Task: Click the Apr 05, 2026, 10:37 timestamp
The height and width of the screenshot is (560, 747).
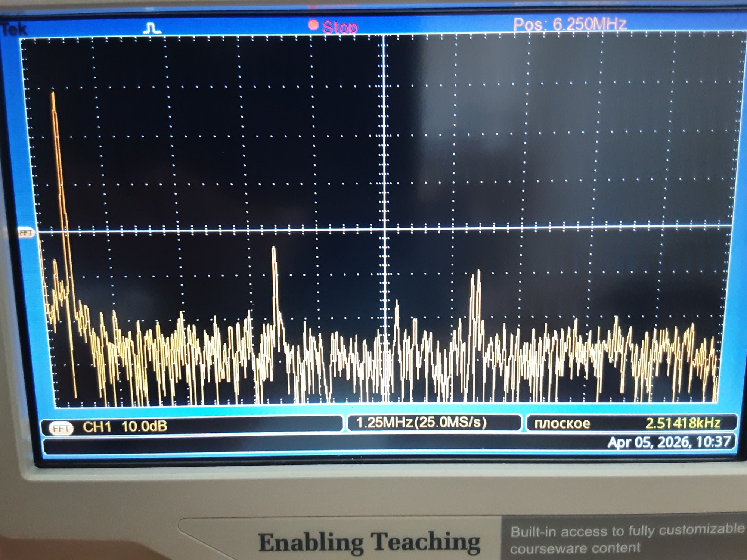Action: pyautogui.click(x=669, y=442)
